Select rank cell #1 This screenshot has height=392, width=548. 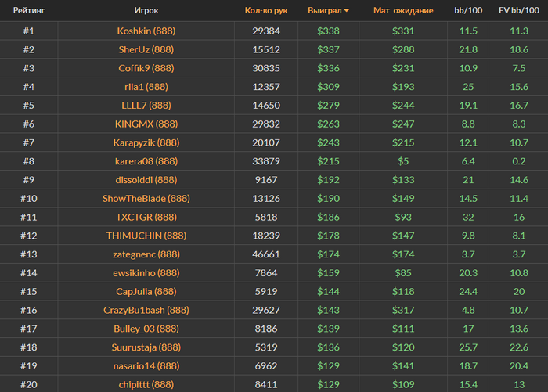coord(29,31)
